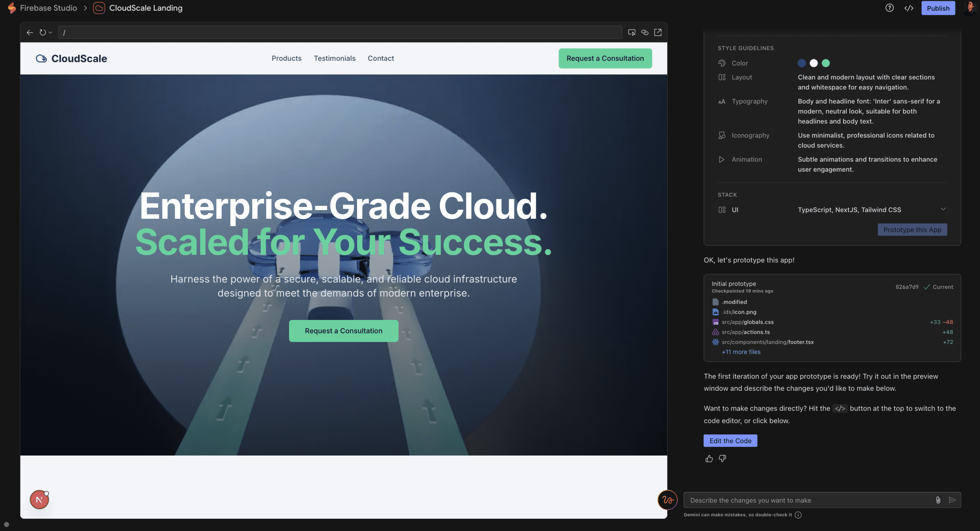Open the code editor with the </> icon

(909, 8)
